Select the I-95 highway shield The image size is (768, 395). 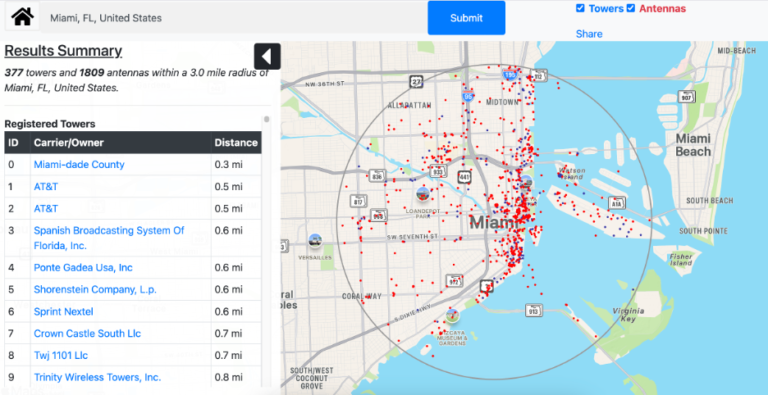[468, 95]
